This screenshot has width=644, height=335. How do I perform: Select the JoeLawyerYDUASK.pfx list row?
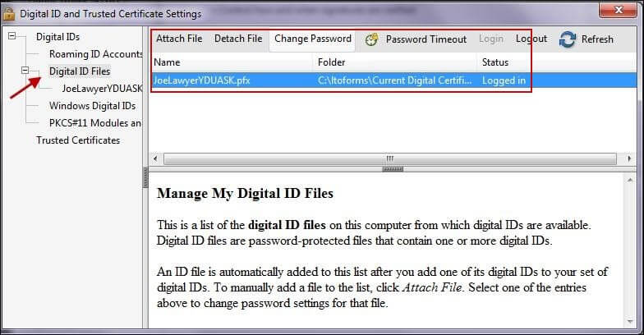(x=394, y=80)
